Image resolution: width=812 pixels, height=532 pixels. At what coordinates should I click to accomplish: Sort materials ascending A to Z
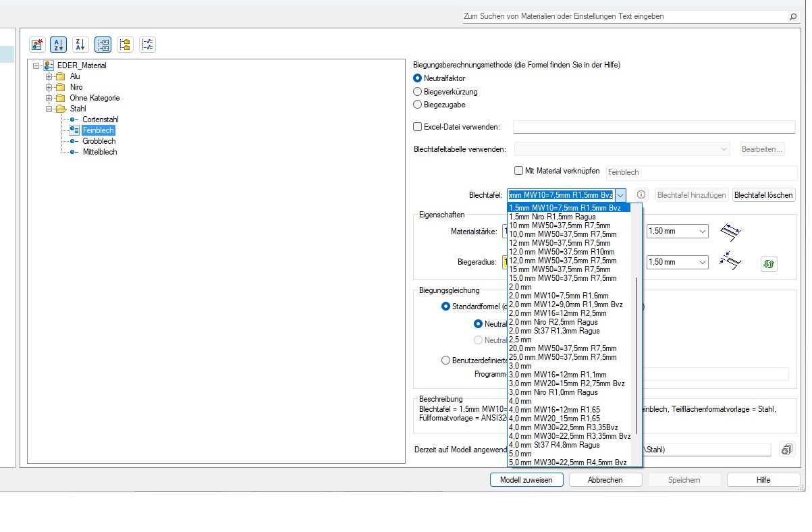[59, 45]
